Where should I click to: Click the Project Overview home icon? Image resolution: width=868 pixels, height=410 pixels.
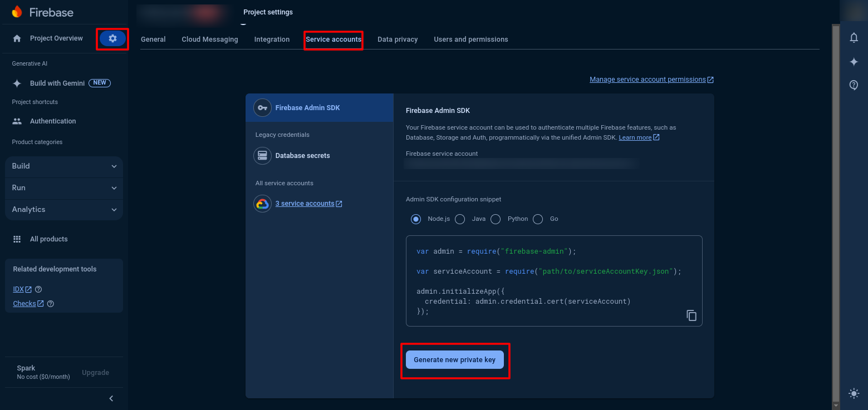(x=17, y=38)
